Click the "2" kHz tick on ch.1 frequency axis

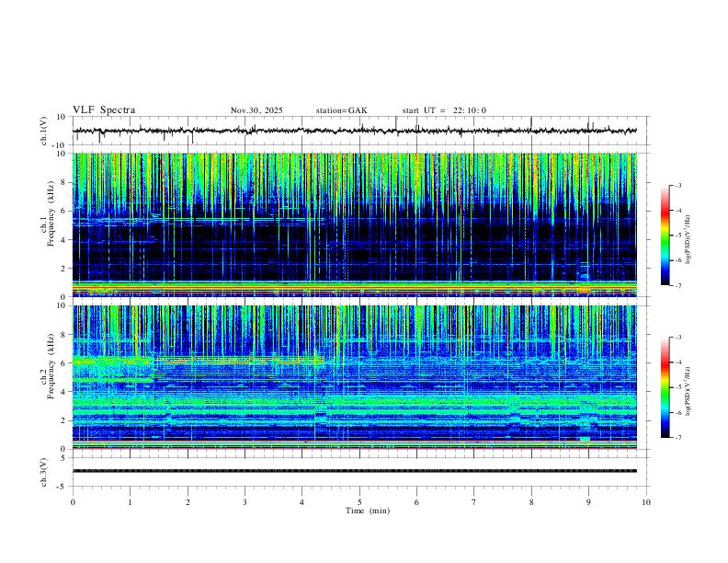[x=63, y=269]
